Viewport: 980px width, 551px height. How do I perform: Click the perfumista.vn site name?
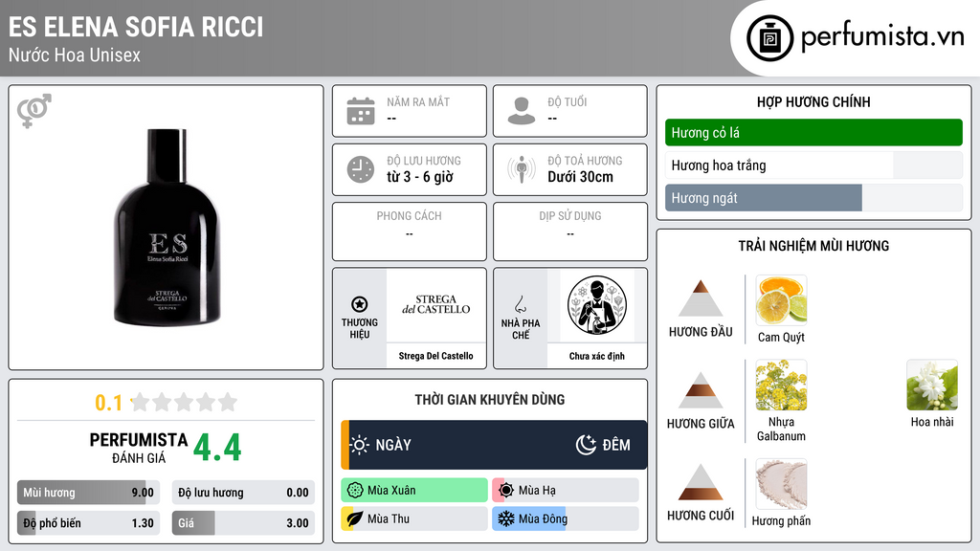click(x=882, y=37)
